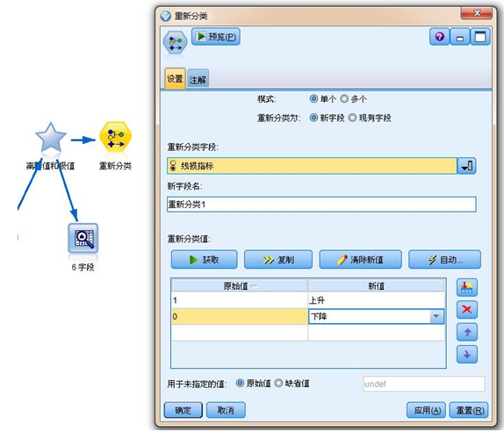Move row down with the down arrow icon
Viewport: 504px width, 432px height.
click(x=467, y=355)
